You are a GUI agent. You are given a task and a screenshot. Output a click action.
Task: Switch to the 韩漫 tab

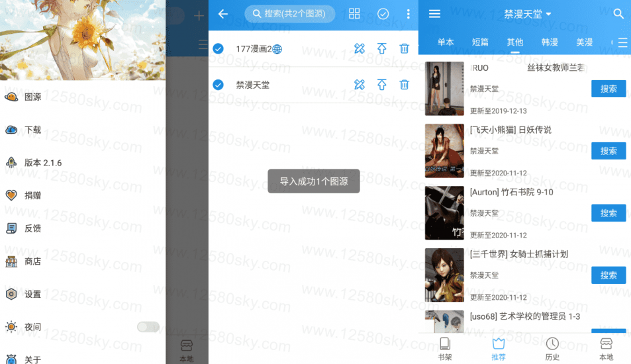click(550, 42)
